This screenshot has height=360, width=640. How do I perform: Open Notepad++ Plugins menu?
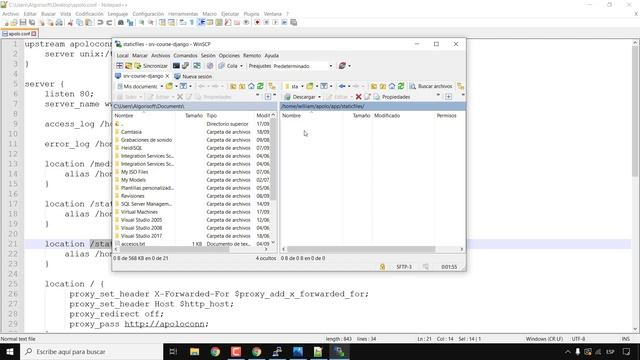click(x=251, y=14)
